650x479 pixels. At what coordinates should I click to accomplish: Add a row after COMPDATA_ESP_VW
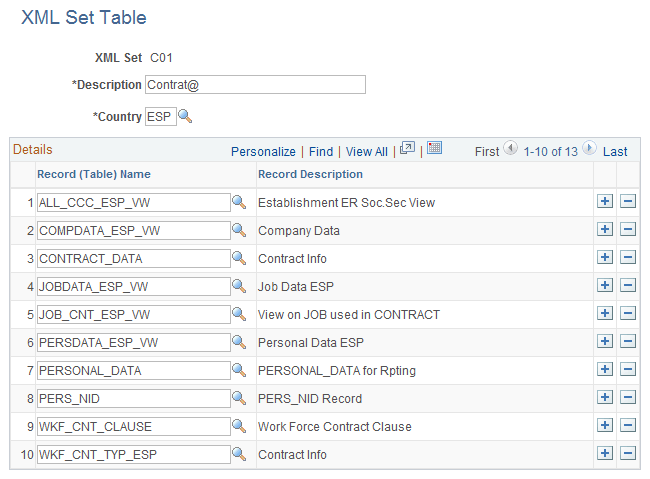605,230
